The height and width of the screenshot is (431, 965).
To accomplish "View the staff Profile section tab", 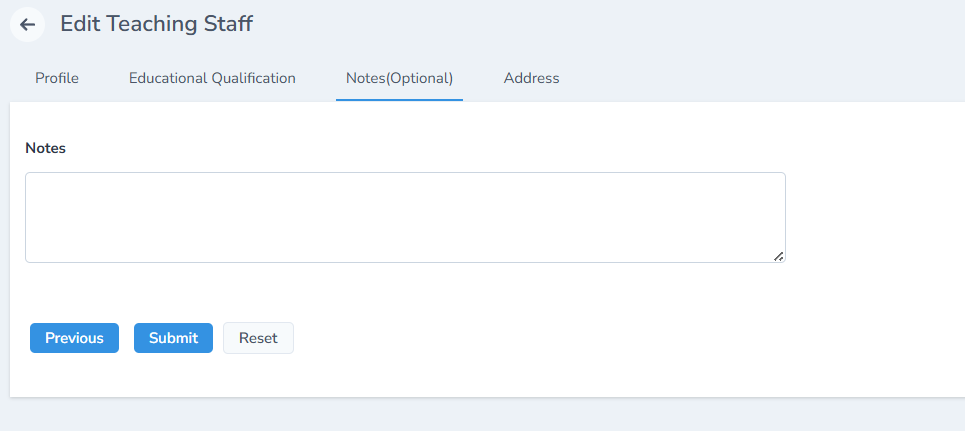I will pos(57,78).
